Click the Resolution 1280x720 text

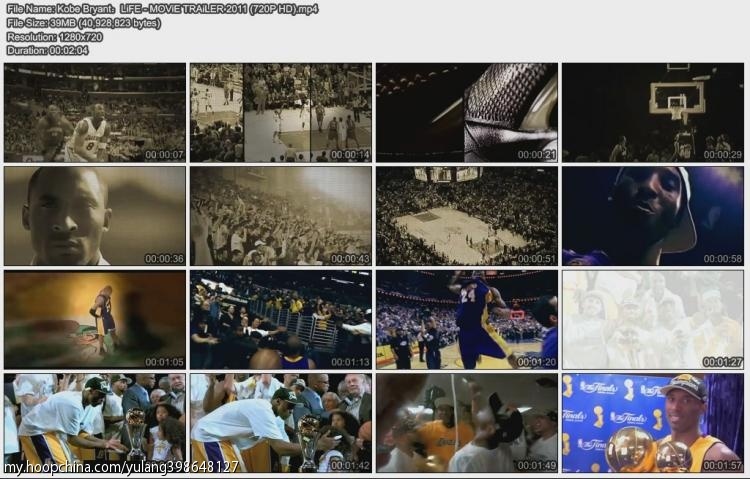click(x=55, y=37)
